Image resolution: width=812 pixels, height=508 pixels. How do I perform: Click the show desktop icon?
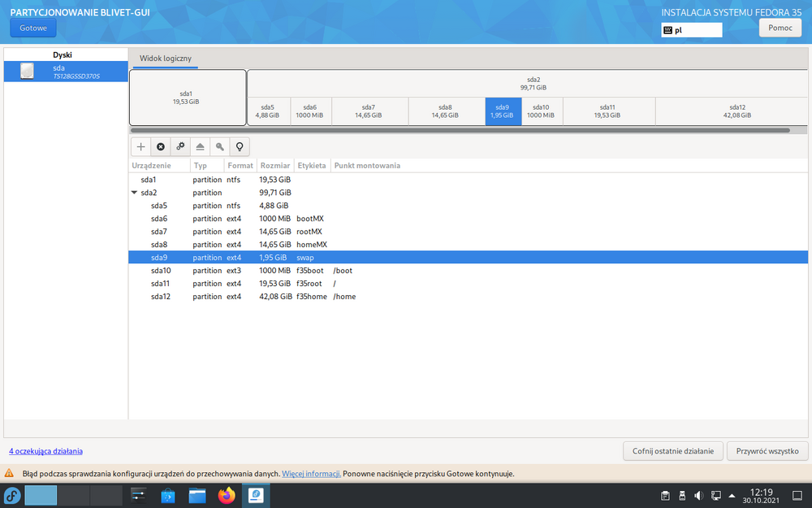coord(797,496)
